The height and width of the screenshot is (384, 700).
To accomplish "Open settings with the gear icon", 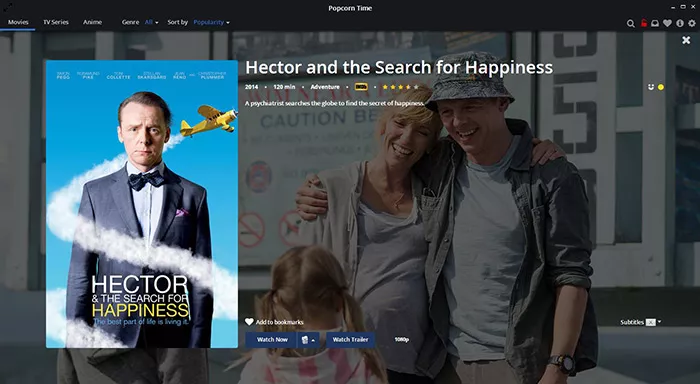I will pyautogui.click(x=692, y=23).
